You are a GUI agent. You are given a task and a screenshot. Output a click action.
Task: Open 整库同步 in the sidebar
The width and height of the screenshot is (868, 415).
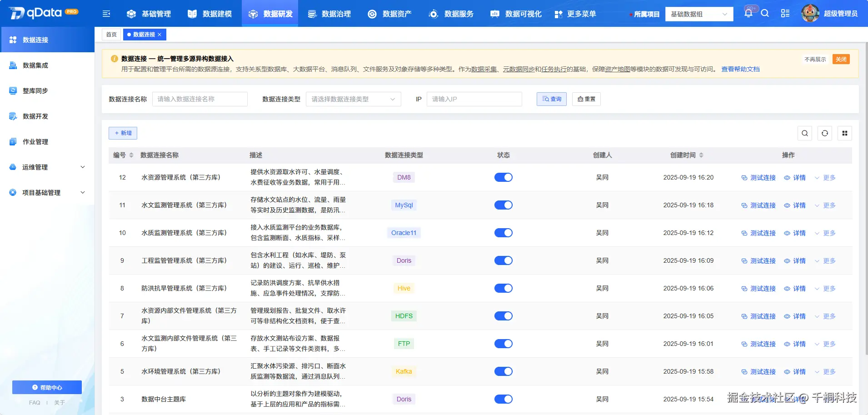pos(47,91)
